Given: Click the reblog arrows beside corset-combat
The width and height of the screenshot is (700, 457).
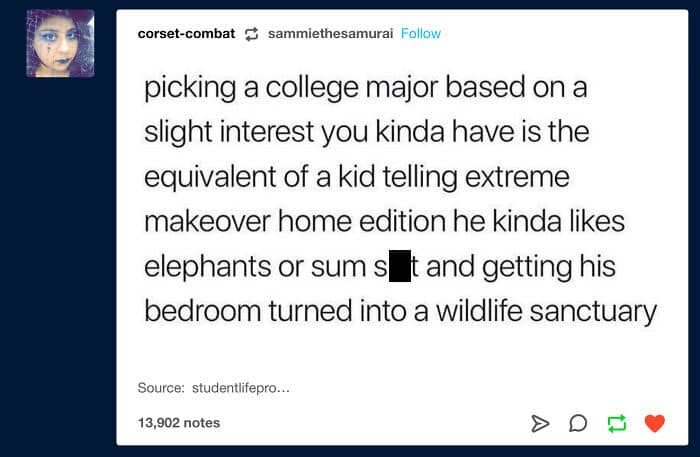Looking at the screenshot, I should [x=251, y=34].
